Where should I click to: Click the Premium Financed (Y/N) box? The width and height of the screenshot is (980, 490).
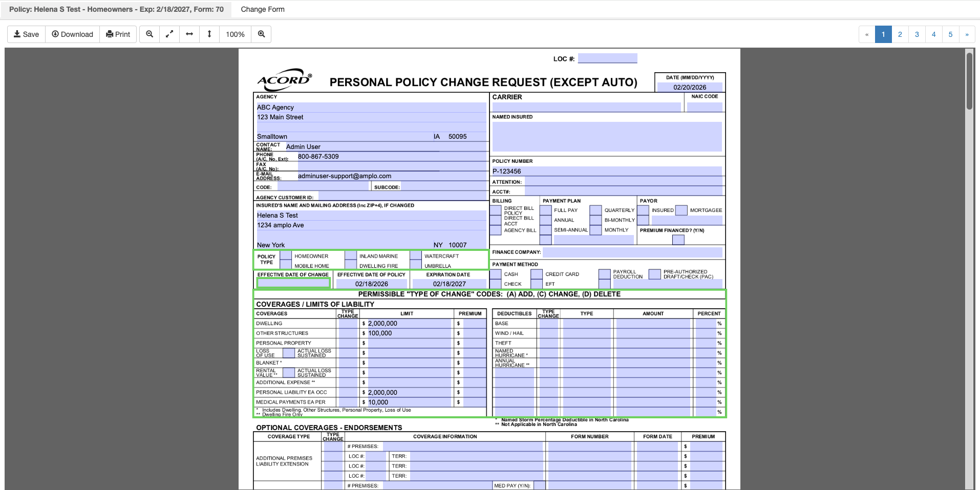coord(678,240)
